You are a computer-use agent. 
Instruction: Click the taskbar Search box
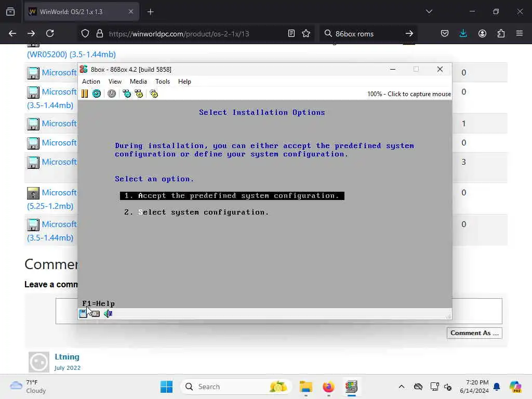point(236,387)
